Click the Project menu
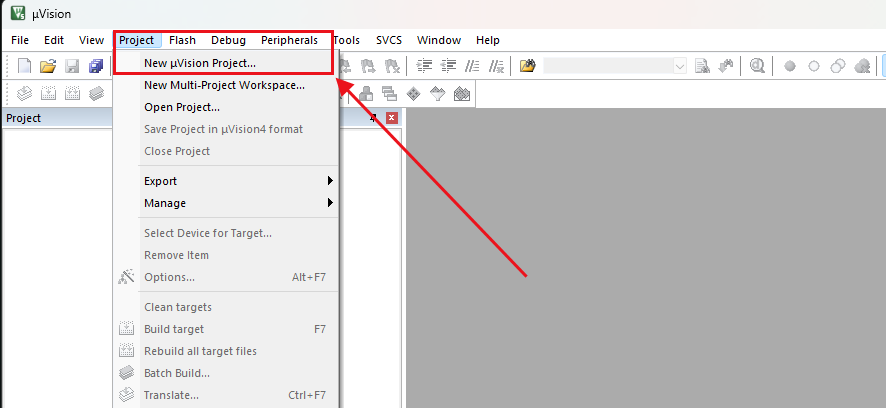886x408 pixels. [x=137, y=40]
